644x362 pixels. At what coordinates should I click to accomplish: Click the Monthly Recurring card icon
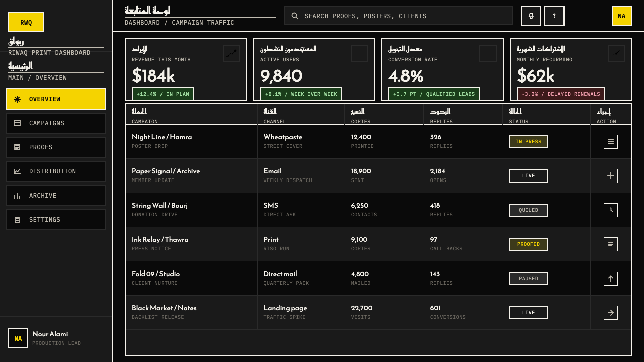pyautogui.click(x=616, y=54)
